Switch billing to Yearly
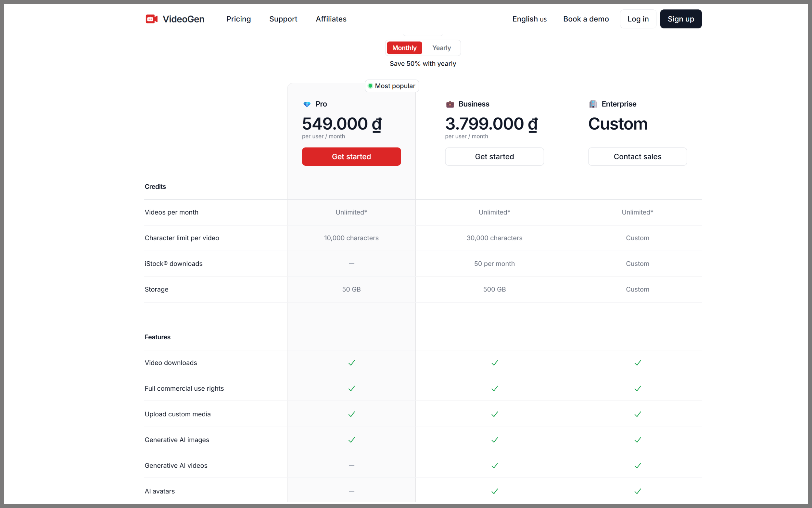The image size is (812, 508). click(x=441, y=48)
